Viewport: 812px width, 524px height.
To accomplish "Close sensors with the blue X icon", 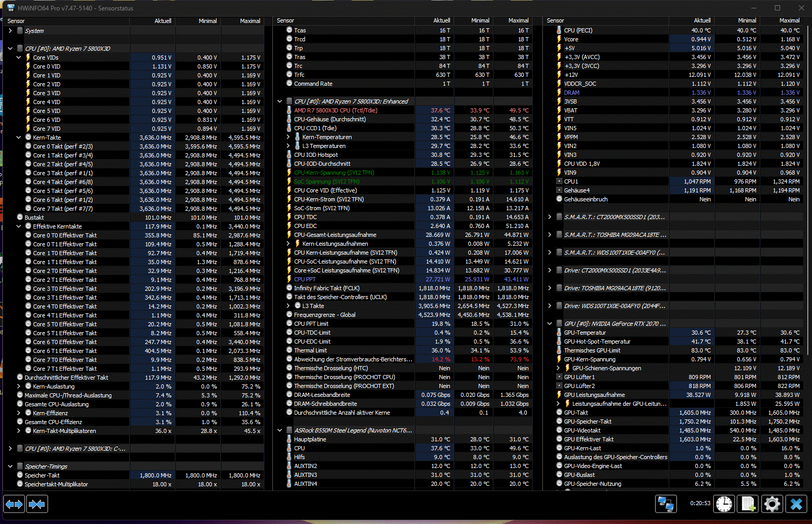I will (796, 504).
